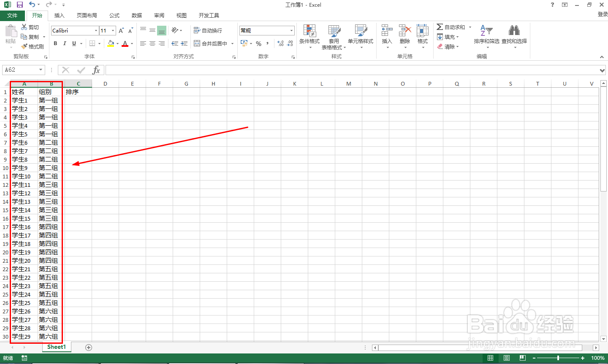Screen dimensions: 608x364
Task: Open the Developer (开发工具) tab
Action: point(209,15)
